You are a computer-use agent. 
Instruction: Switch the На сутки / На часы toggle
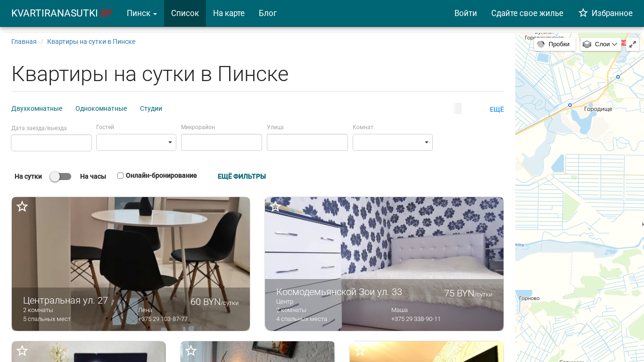click(60, 176)
